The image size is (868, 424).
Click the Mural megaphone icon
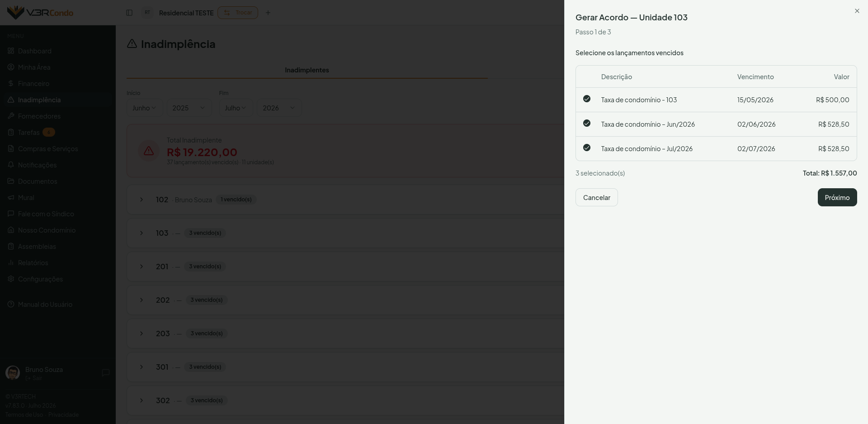pyautogui.click(x=11, y=197)
